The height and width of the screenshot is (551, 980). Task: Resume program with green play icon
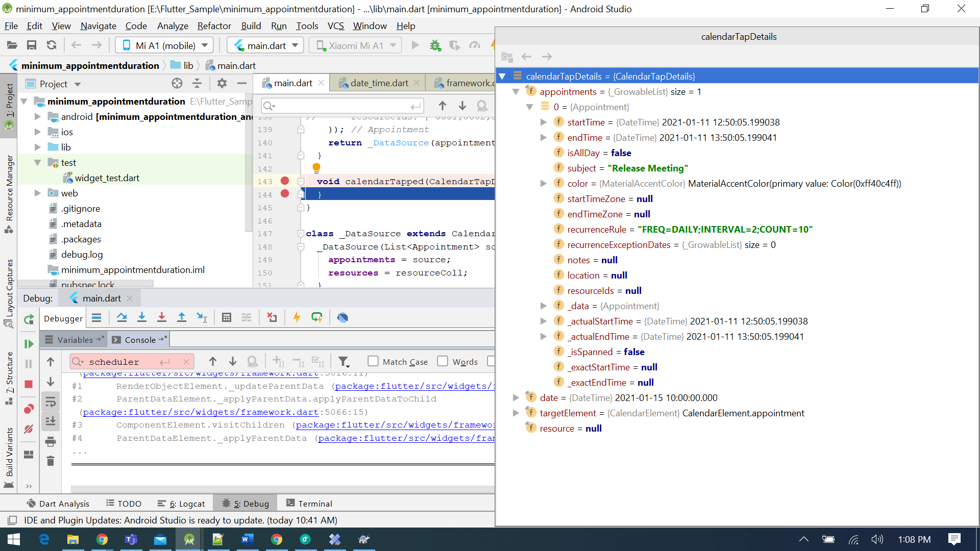pos(29,344)
